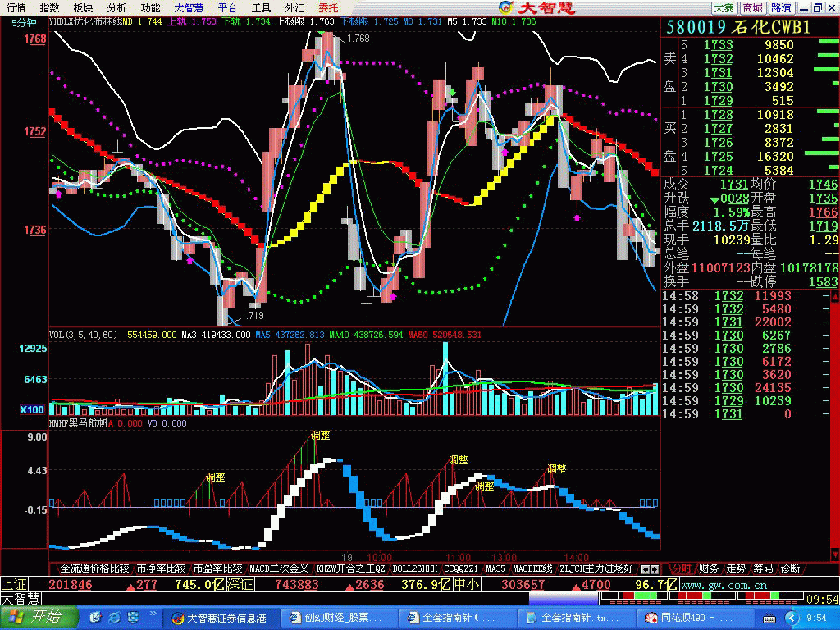
Task: Click the X100 volume scale label
Action: point(32,410)
